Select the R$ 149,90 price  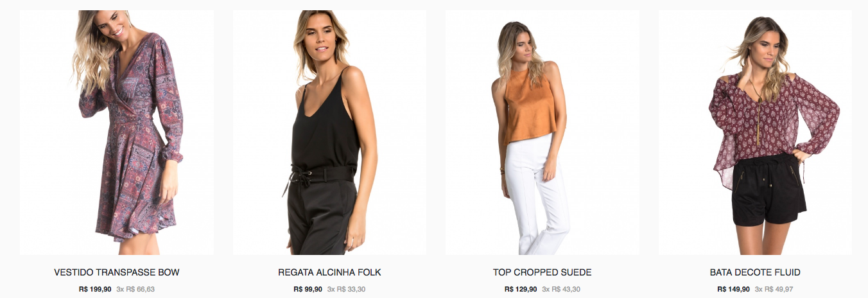733,289
